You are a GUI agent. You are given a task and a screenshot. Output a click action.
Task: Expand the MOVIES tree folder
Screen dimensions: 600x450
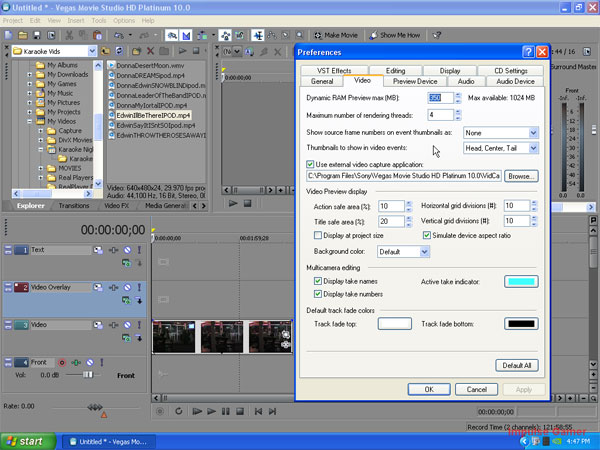[x=41, y=168]
